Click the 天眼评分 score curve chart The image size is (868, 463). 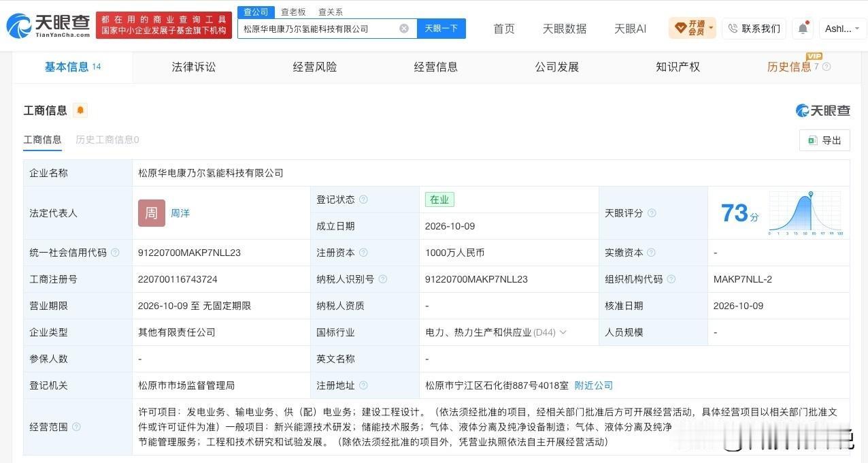[806, 213]
